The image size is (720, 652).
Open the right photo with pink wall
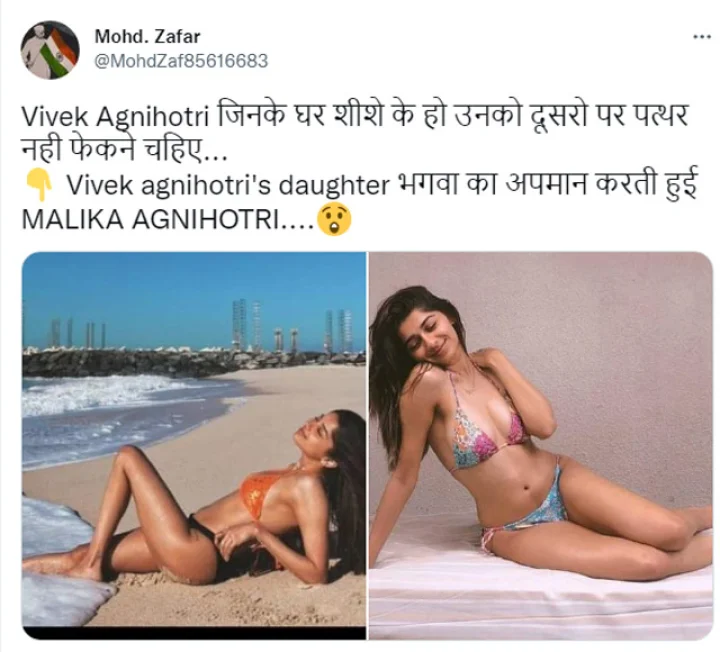click(x=541, y=445)
